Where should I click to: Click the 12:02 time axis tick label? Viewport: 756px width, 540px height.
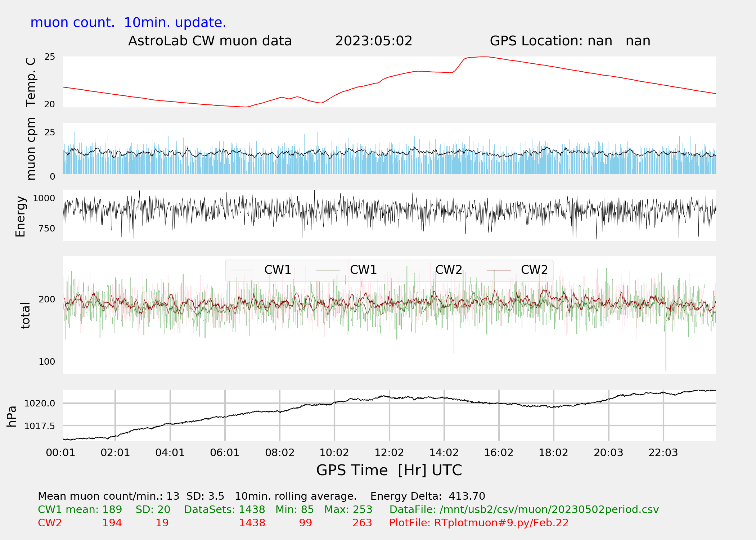[389, 453]
